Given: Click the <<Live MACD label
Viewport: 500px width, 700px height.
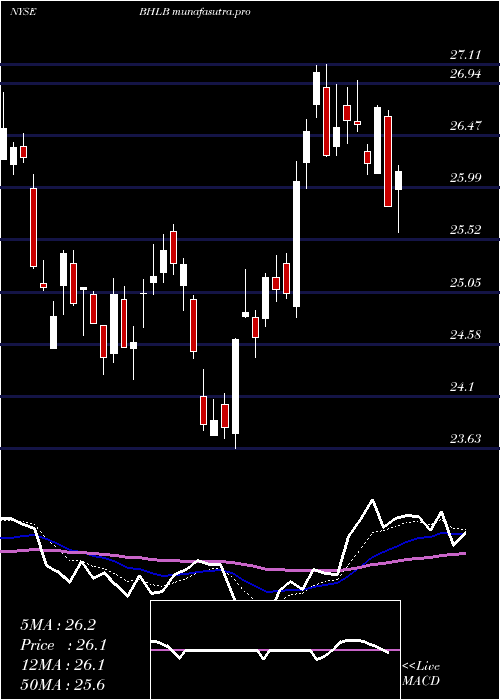Looking at the screenshot, I should pos(421,674).
